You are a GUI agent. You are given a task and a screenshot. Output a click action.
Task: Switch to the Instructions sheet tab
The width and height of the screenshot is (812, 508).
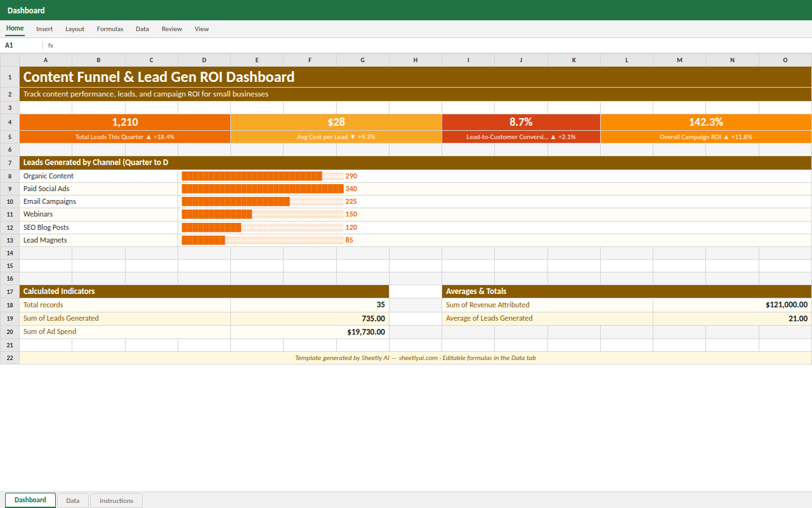click(117, 500)
